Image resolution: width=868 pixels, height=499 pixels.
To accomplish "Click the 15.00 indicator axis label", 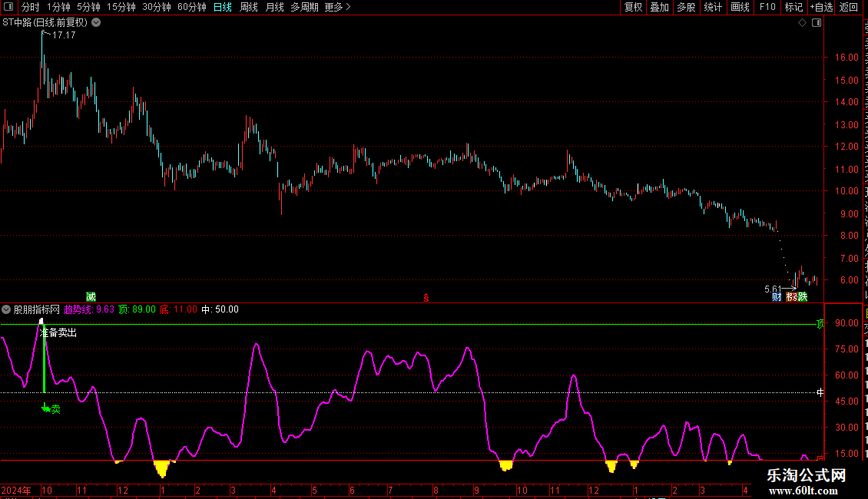I will [846, 453].
